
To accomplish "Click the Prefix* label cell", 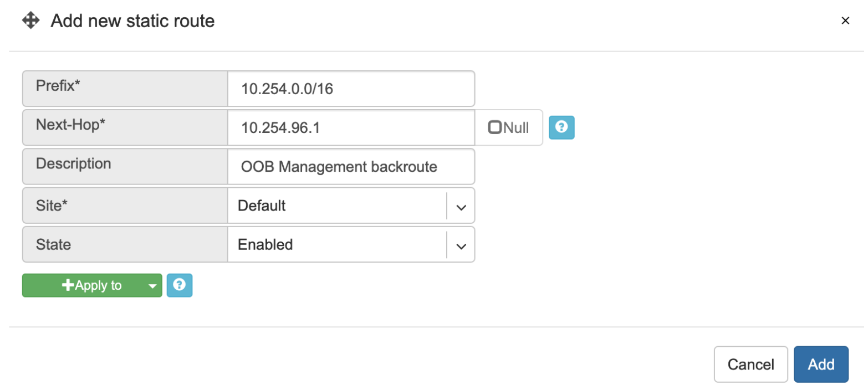I will coord(125,89).
